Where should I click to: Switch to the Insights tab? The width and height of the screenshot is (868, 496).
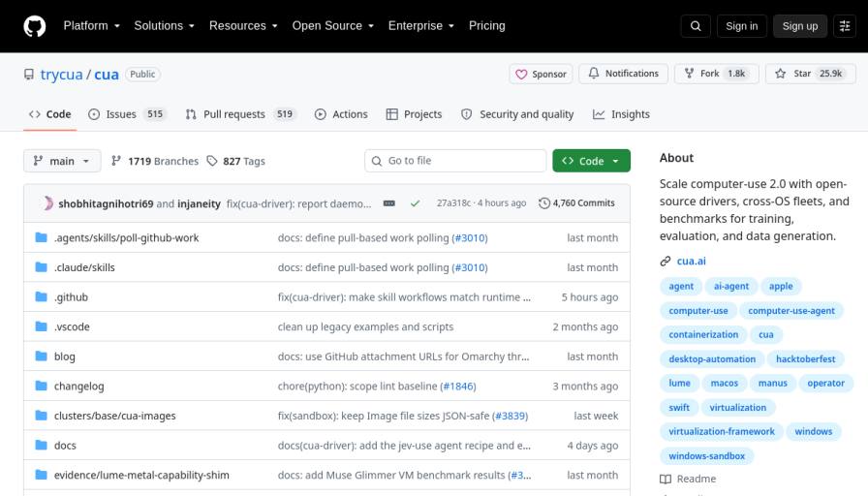pos(622,114)
